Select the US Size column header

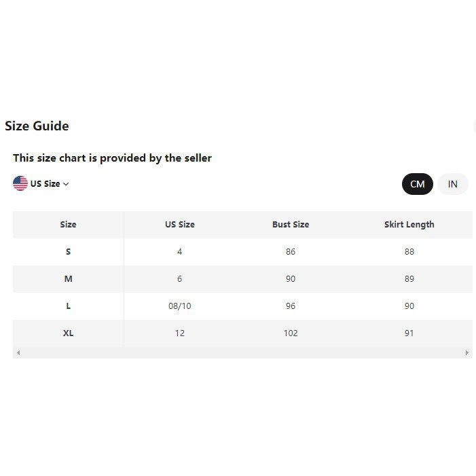coord(179,225)
